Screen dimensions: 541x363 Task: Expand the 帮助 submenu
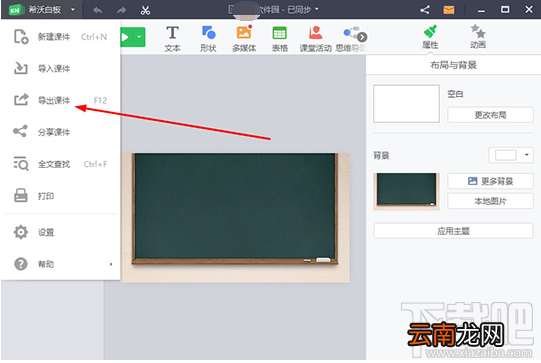[x=61, y=264]
